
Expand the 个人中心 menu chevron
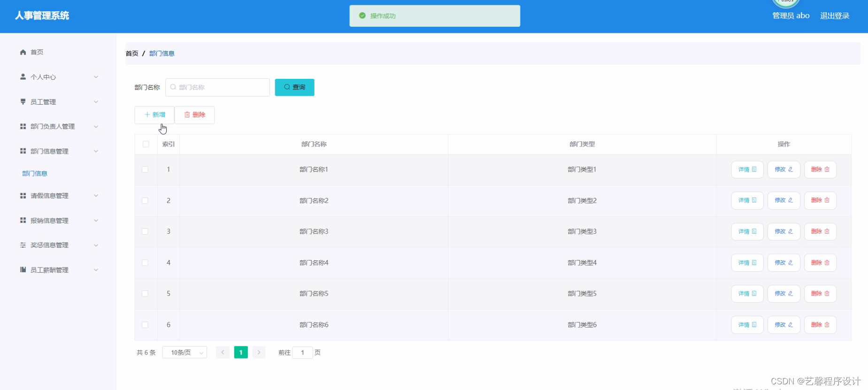pos(96,77)
